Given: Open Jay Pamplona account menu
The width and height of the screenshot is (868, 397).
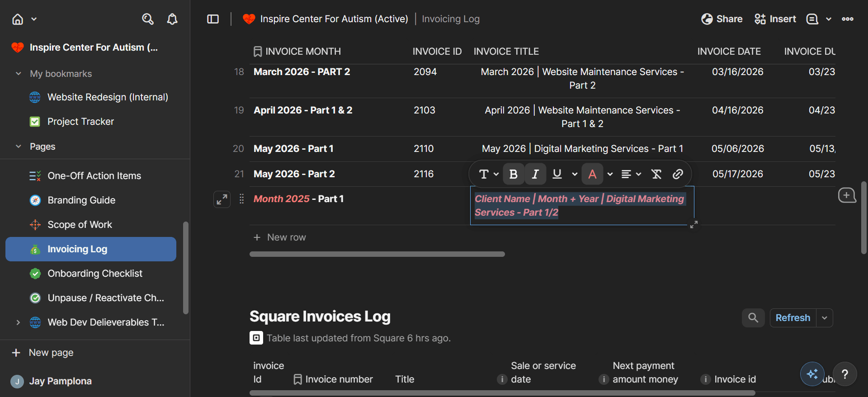Looking at the screenshot, I should pyautogui.click(x=51, y=381).
